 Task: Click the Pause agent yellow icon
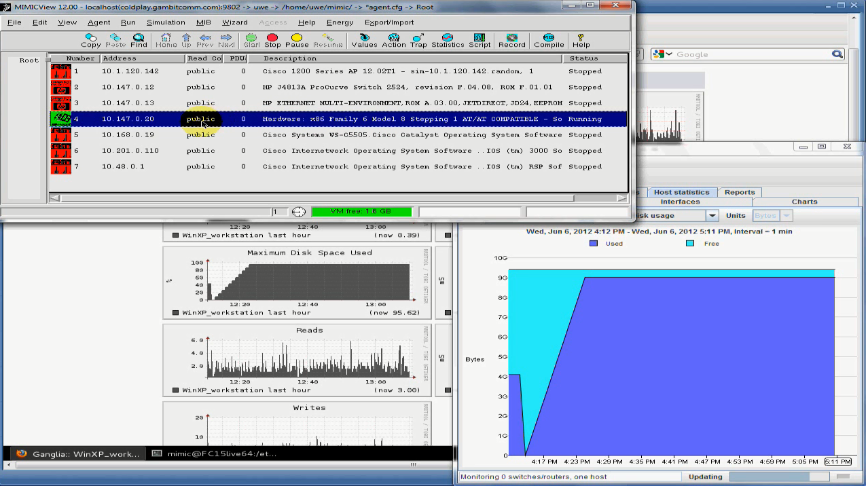297,40
